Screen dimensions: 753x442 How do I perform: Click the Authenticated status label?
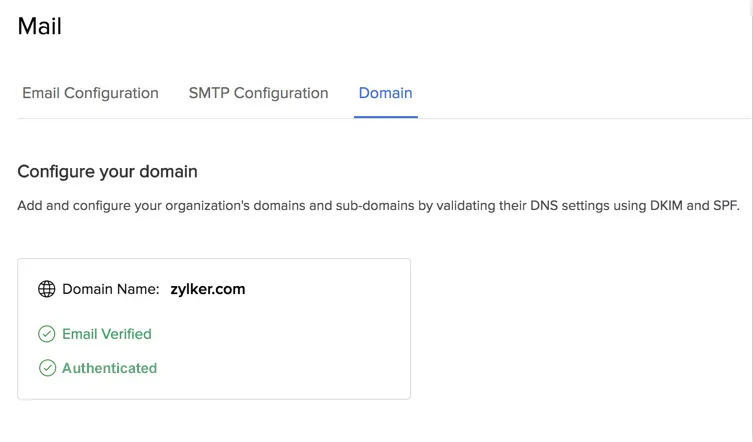[x=109, y=368]
